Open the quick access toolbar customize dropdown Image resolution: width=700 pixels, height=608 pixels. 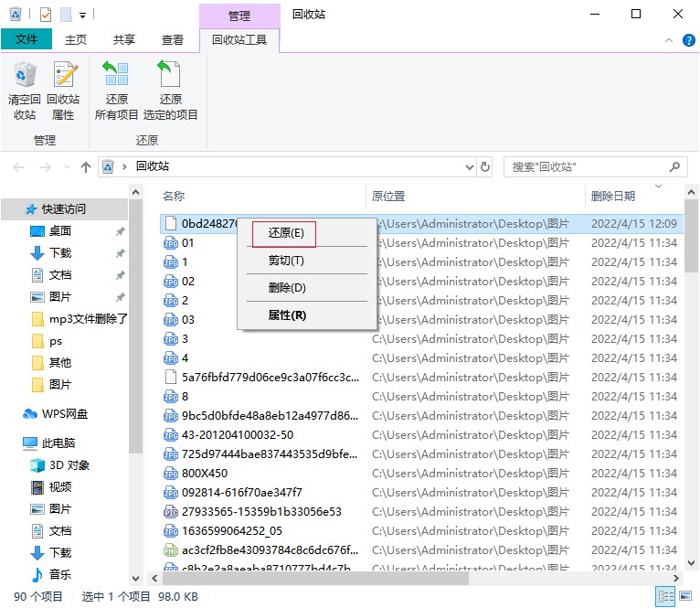[82, 16]
